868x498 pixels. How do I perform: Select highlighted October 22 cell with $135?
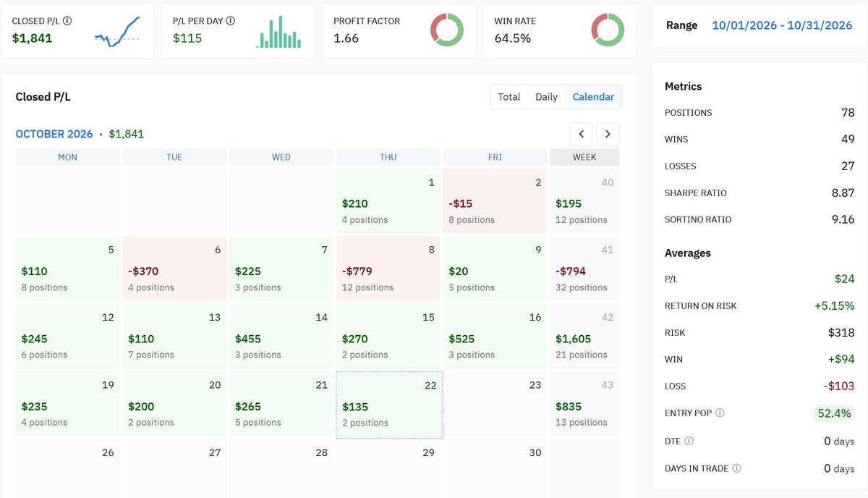389,405
